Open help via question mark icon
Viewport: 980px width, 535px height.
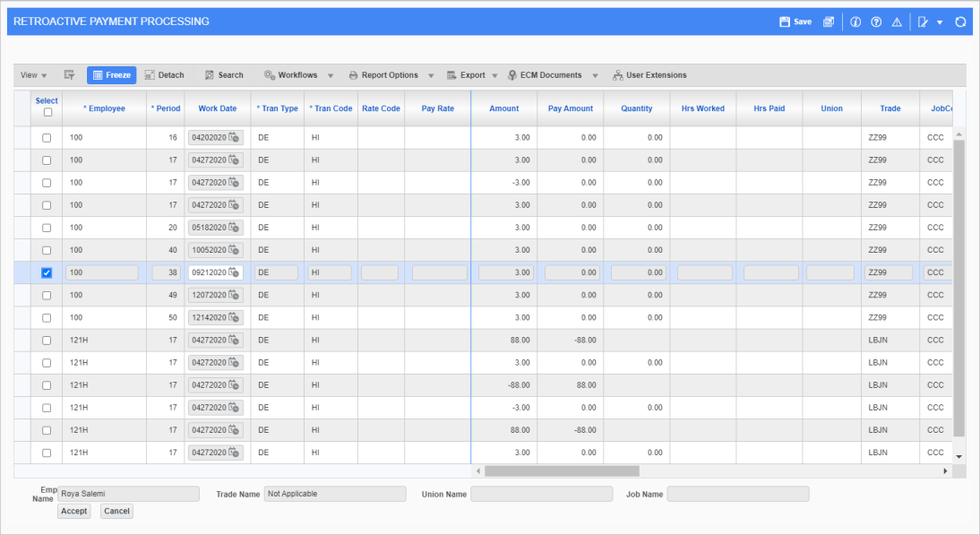coord(876,22)
